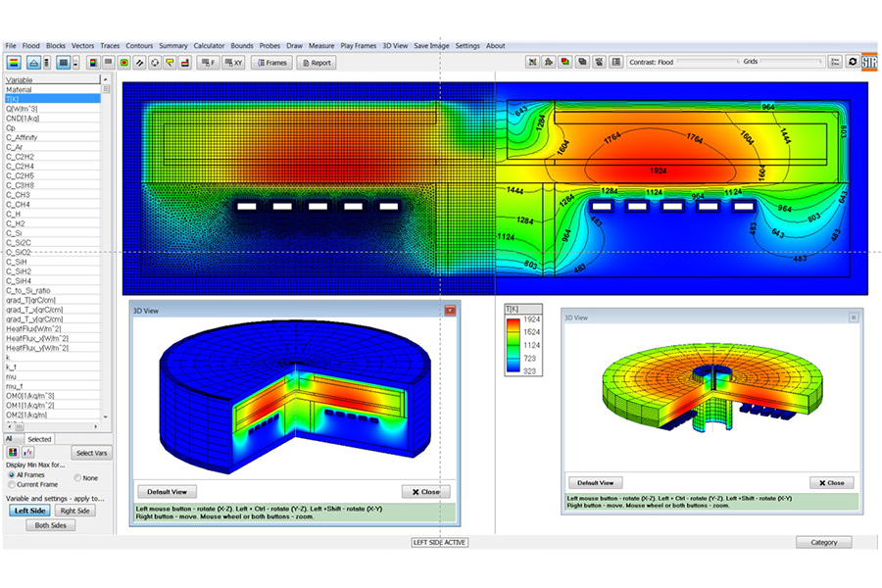This screenshot has height=588, width=882.
Task: Click the refresh icon in top toolbar
Action: click(851, 61)
